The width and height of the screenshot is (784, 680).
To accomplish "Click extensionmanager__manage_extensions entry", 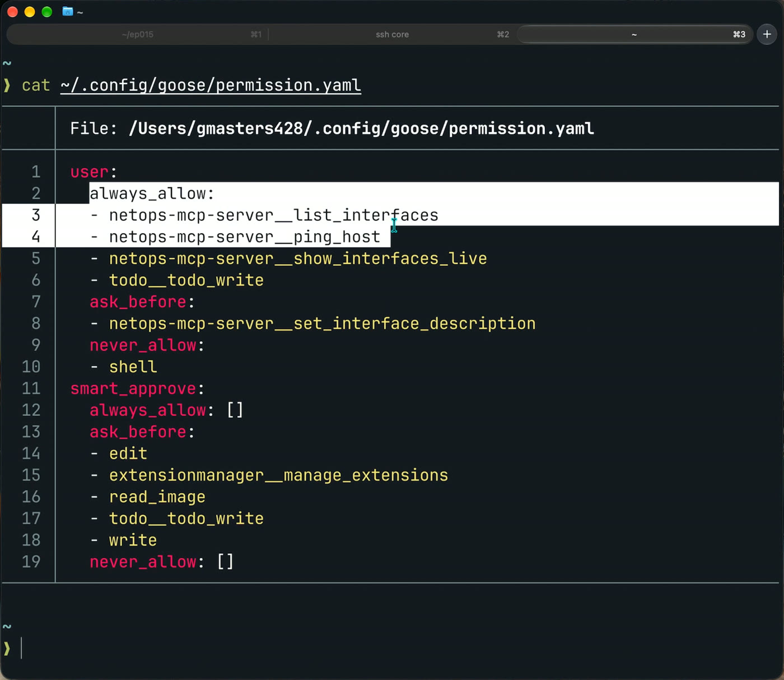I will coord(279,476).
